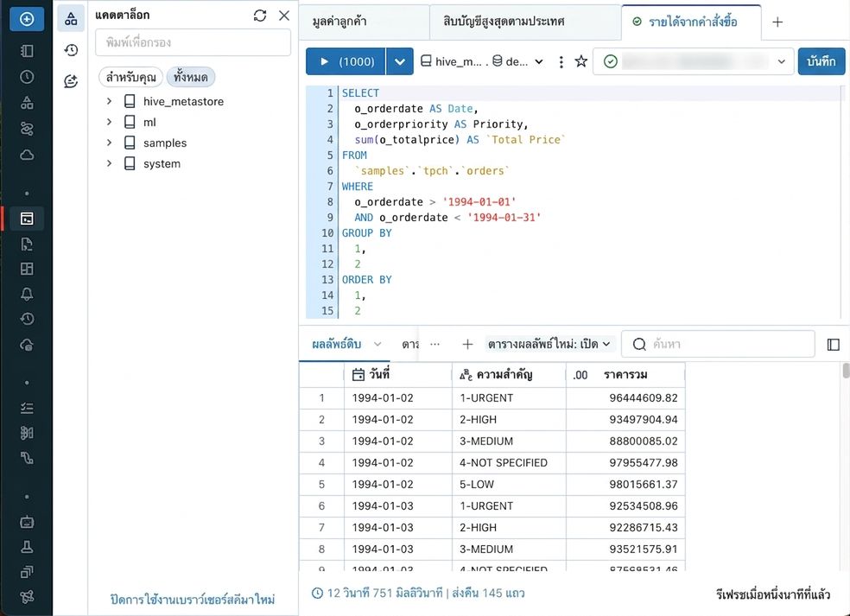Image resolution: width=850 pixels, height=616 pixels.
Task: Open Alerts bell icon in sidebar
Action: pyautogui.click(x=27, y=294)
